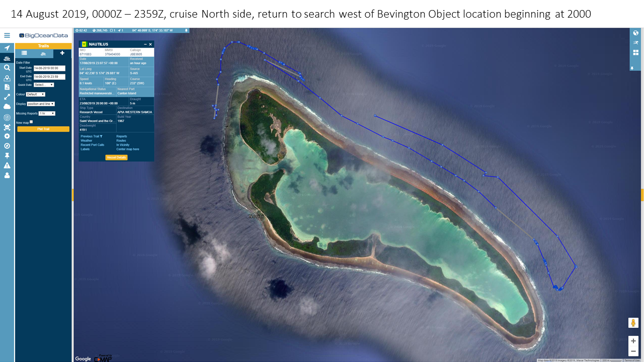Viewport: 644px width, 362px height.
Task: Select the skull piracy sidebar icon
Action: click(7, 126)
